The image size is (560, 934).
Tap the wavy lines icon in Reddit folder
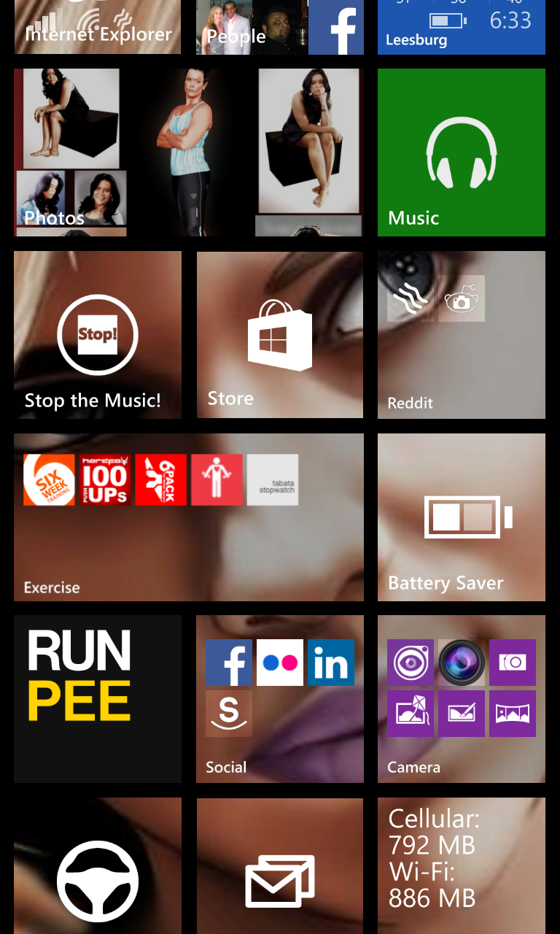click(x=411, y=298)
